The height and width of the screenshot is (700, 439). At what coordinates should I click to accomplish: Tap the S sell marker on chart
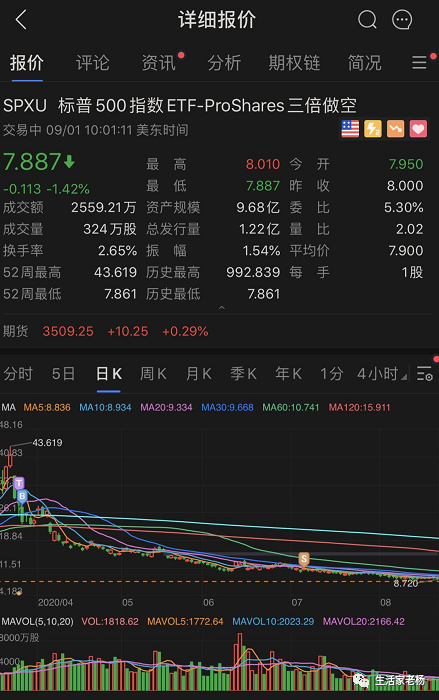(304, 559)
